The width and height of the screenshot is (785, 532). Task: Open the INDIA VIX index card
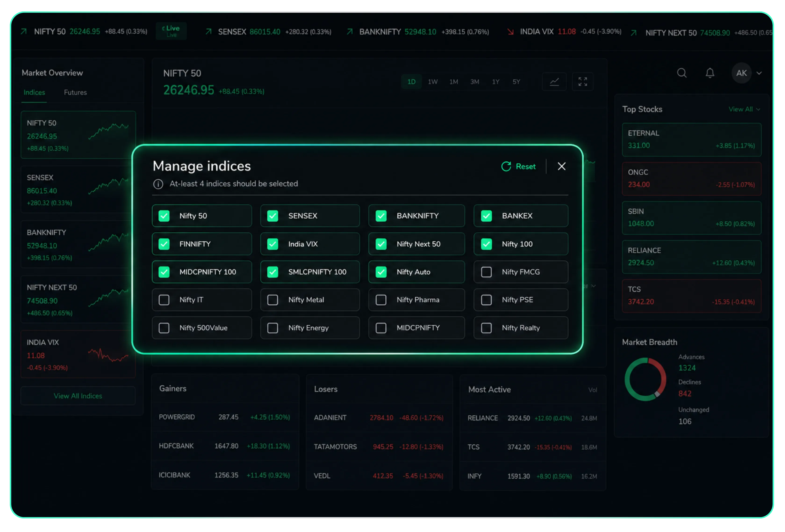[78, 355]
